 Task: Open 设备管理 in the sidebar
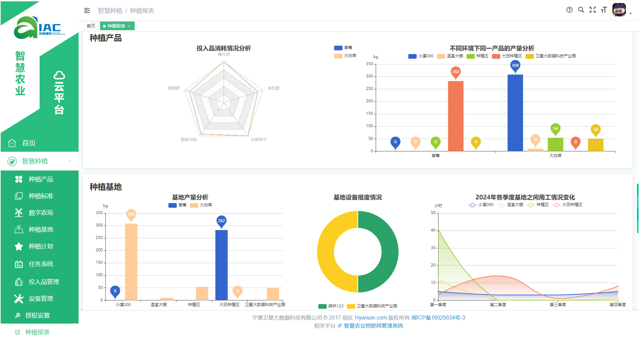41,298
